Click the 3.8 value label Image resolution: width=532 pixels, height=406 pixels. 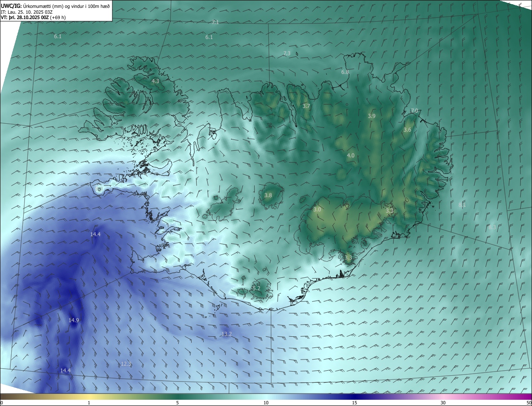pyautogui.click(x=268, y=196)
